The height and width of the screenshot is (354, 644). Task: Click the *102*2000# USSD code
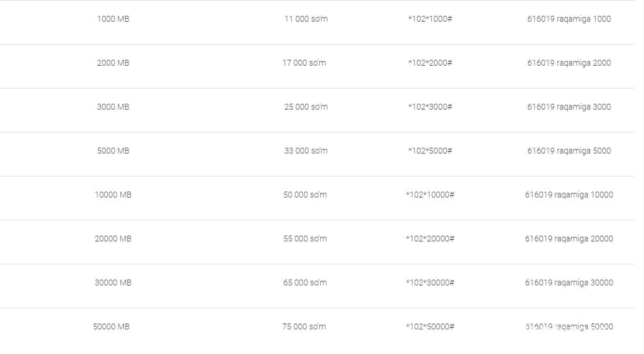click(x=430, y=63)
